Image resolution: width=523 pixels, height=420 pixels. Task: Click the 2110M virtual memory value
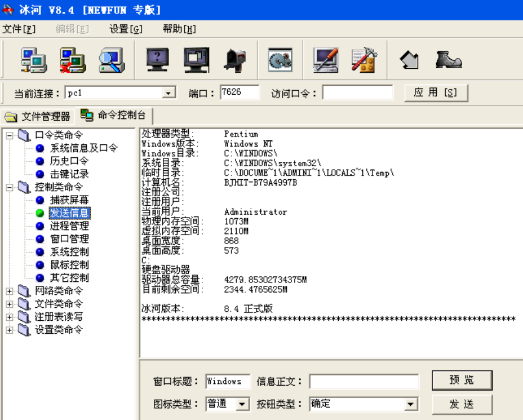(237, 231)
